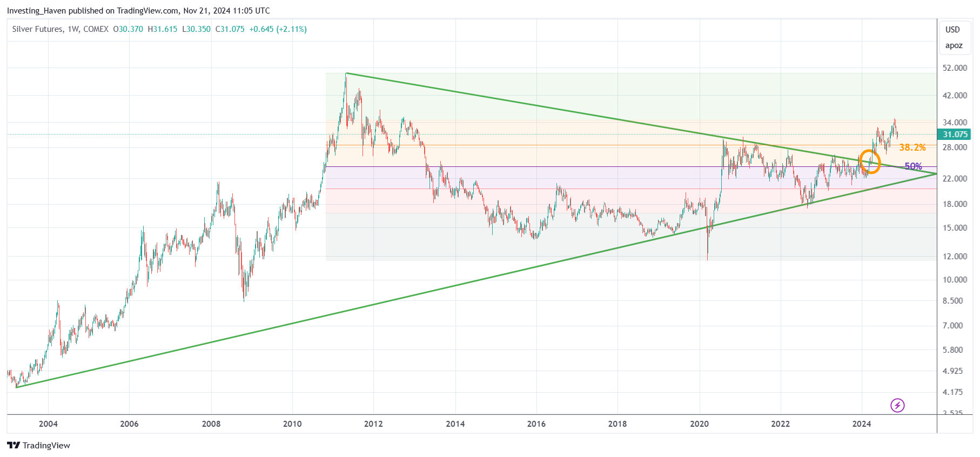Click the 2010 time axis label

[x=292, y=424]
